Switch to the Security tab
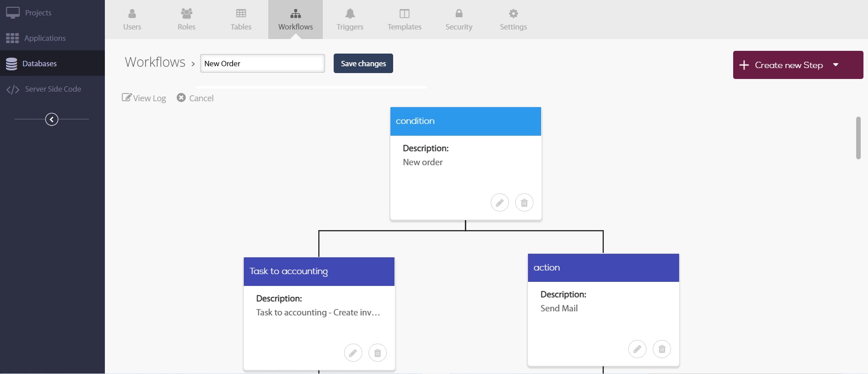 459,20
